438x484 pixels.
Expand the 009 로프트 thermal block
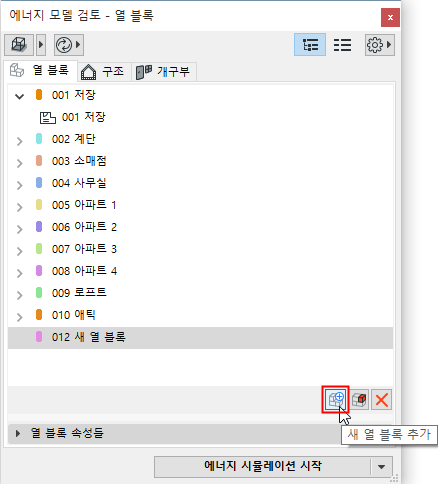pyautogui.click(x=19, y=295)
